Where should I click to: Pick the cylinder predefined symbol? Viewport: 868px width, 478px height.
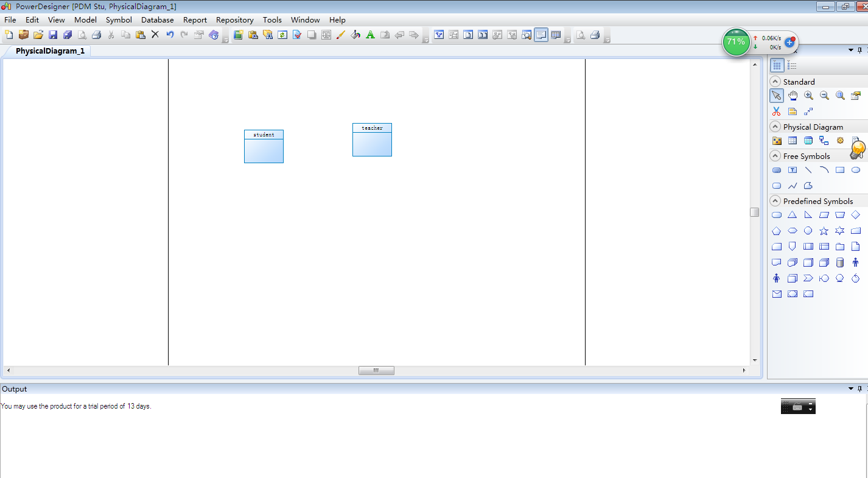click(840, 262)
